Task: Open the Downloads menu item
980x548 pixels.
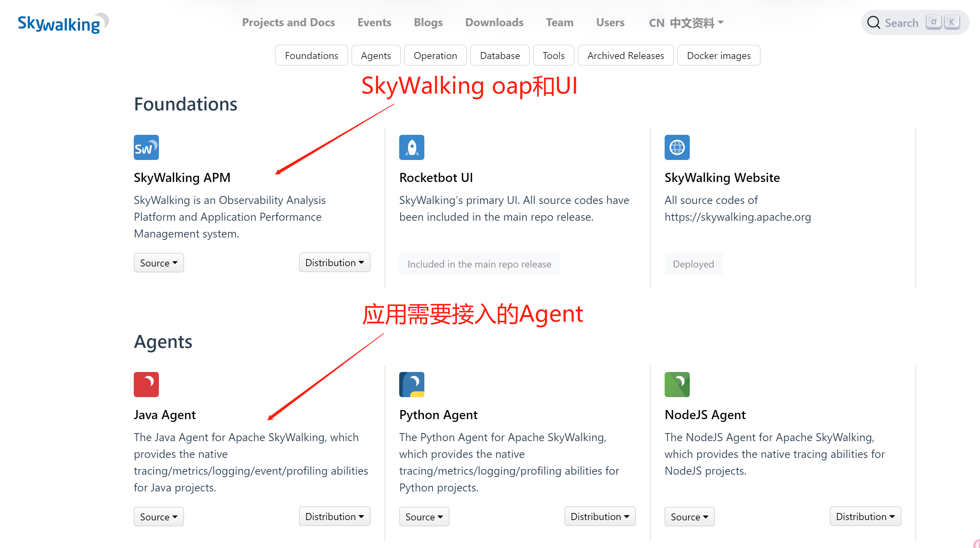Action: pyautogui.click(x=494, y=22)
